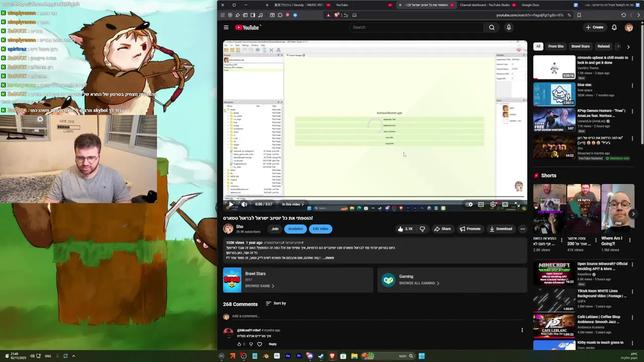Toggle autoplay switch in the player
The height and width of the screenshot is (362, 644).
click(470, 204)
